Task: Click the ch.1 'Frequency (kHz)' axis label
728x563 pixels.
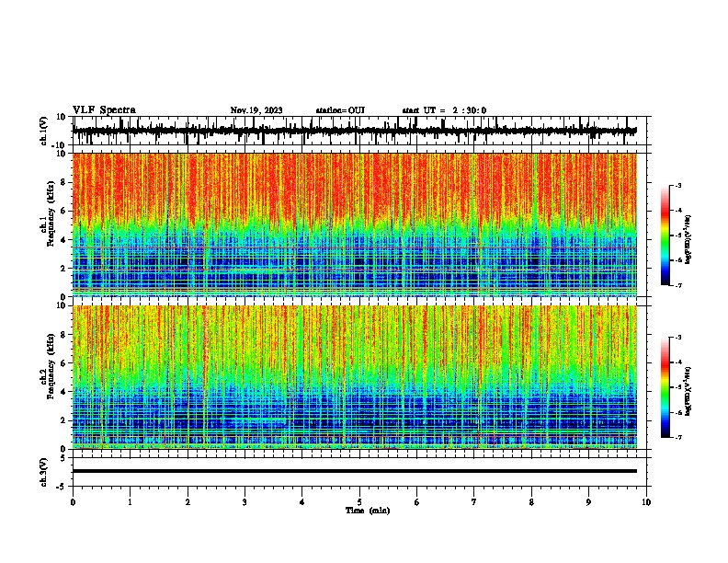Action: point(51,214)
